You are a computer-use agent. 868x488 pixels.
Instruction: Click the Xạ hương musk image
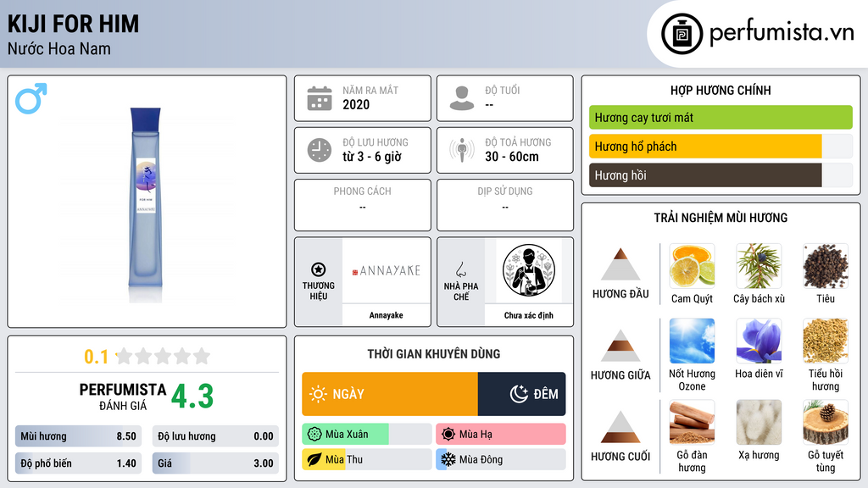(x=759, y=422)
